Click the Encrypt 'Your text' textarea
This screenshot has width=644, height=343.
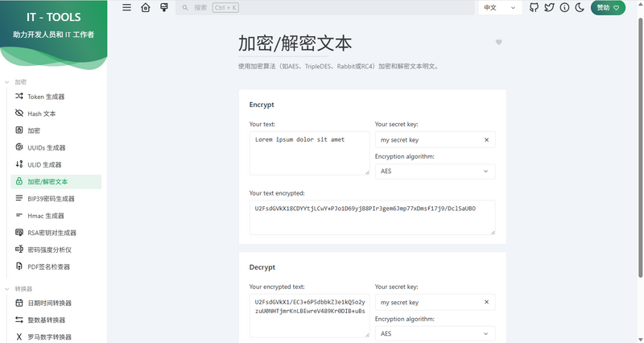(309, 153)
